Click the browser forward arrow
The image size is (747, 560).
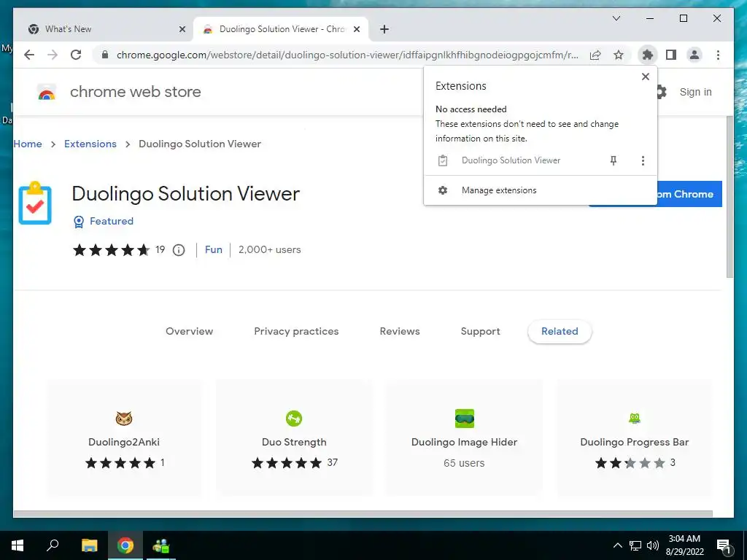(53, 55)
